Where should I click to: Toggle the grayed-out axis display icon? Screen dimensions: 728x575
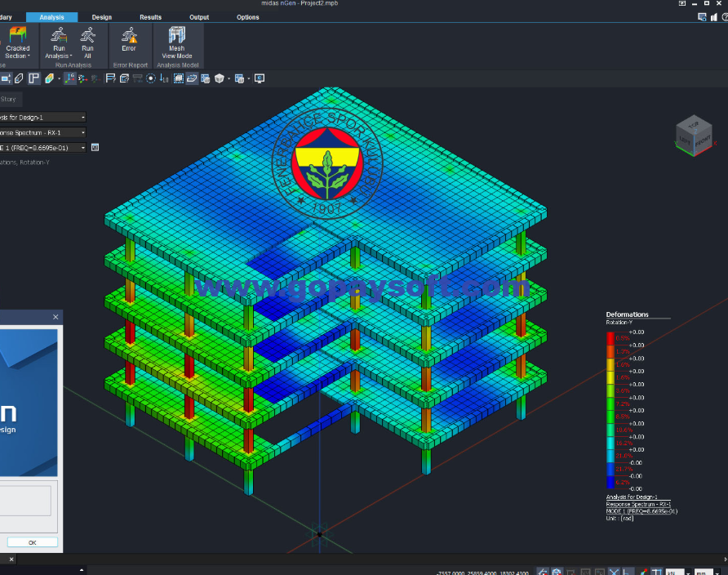point(95,78)
